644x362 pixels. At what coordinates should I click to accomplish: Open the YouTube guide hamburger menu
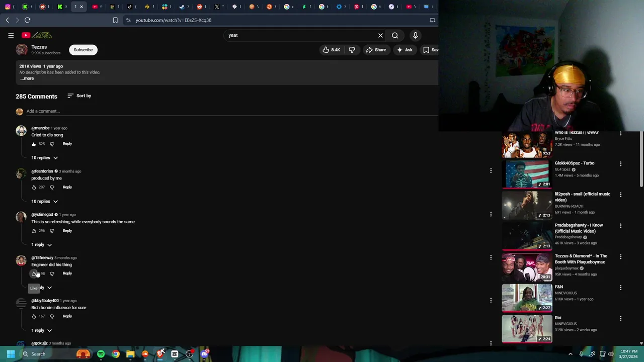pyautogui.click(x=11, y=35)
